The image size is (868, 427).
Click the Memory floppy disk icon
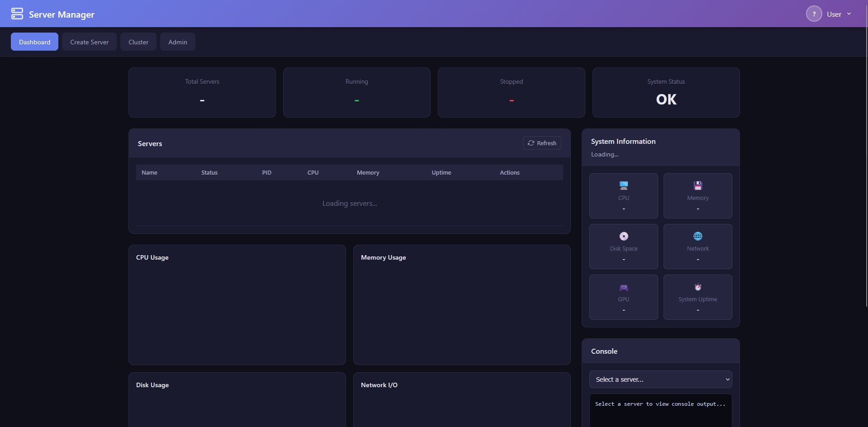(x=698, y=185)
